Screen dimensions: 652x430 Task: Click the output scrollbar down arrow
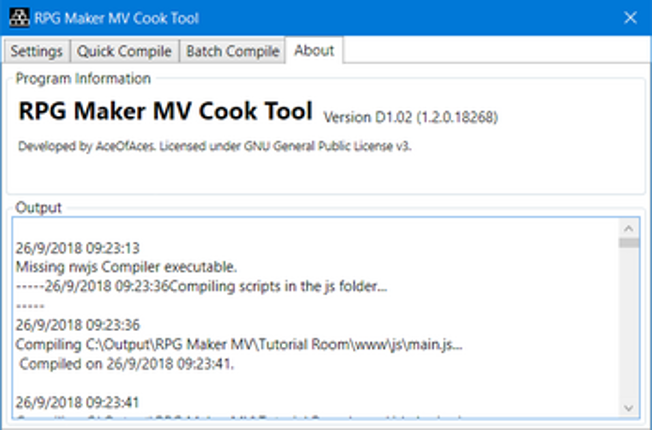[628, 408]
